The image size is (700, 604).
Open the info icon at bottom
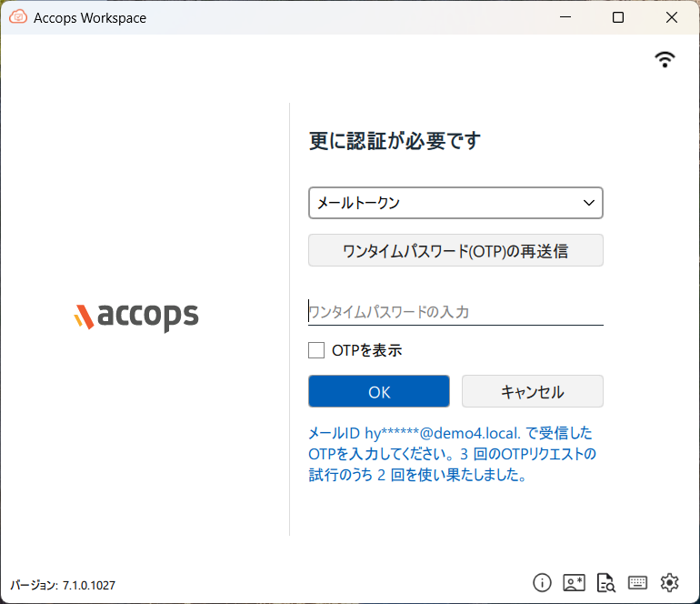coord(542,582)
